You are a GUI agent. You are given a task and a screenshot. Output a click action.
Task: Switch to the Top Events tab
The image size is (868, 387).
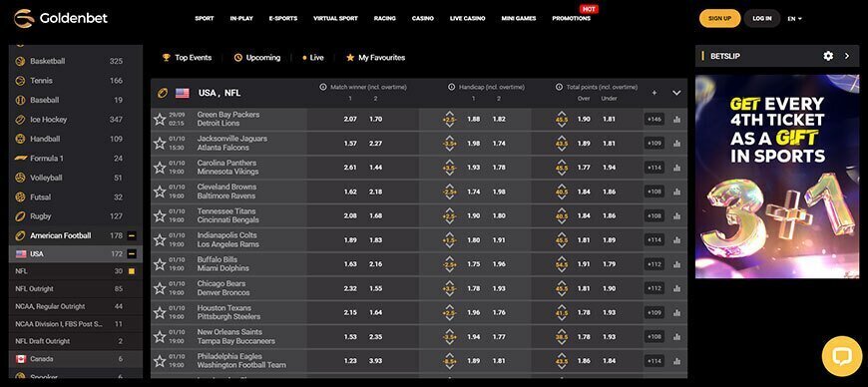pos(188,58)
